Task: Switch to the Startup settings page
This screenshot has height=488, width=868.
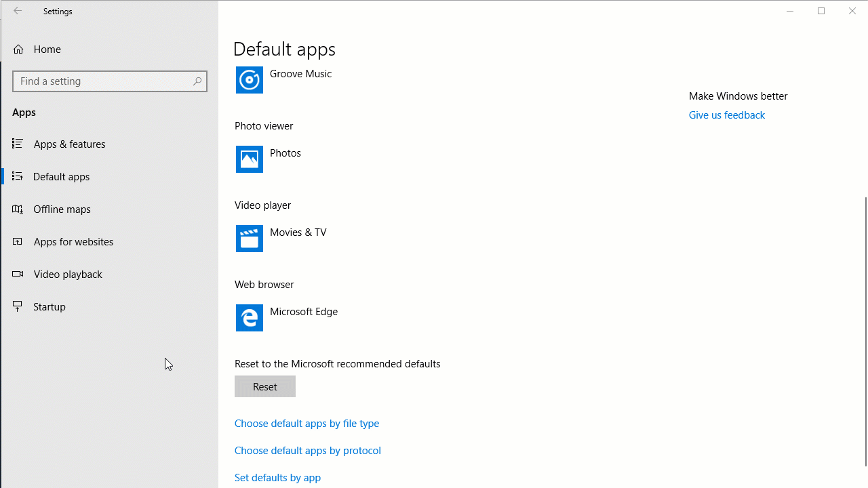Action: click(49, 306)
